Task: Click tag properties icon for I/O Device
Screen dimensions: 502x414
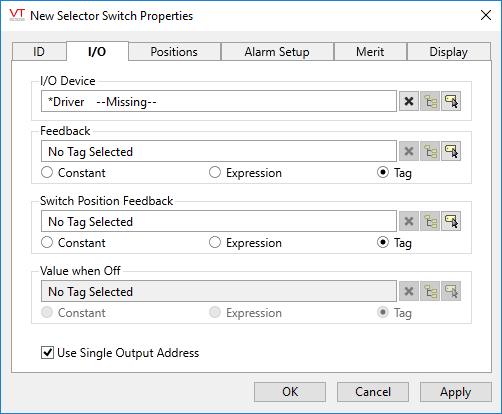Action: [x=451, y=101]
